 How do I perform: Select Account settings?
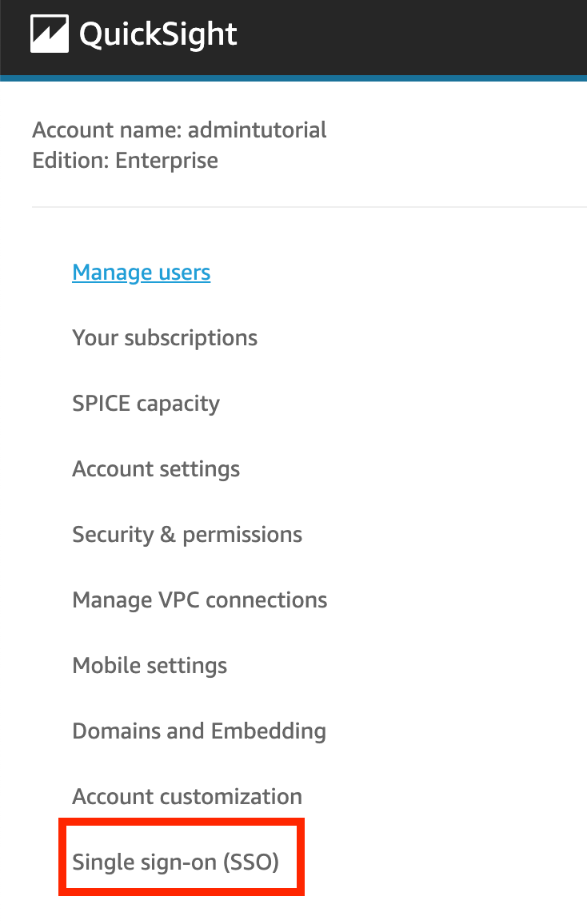[x=156, y=469]
